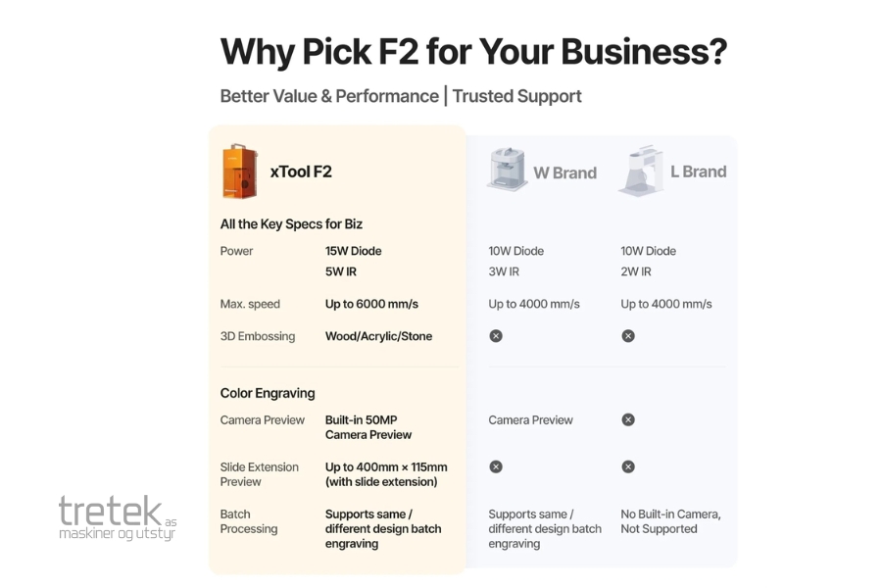Click the 'Wood/Acrylic/Stone' embossing text
This screenshot has width=882, height=588.
coord(378,336)
